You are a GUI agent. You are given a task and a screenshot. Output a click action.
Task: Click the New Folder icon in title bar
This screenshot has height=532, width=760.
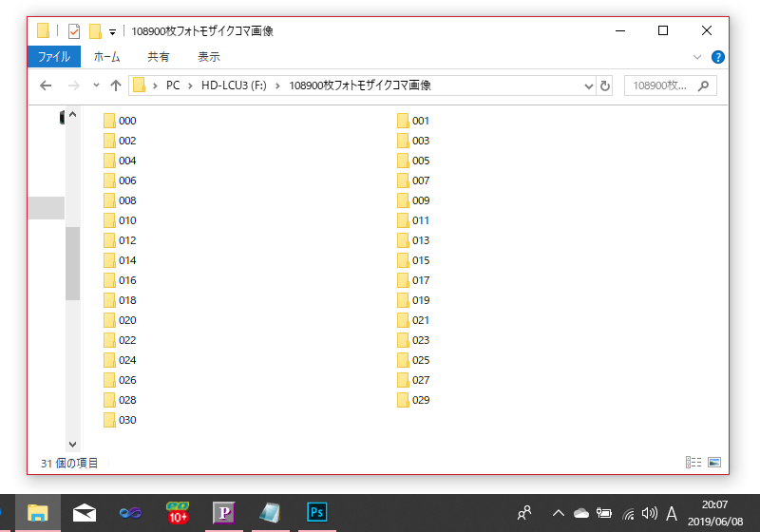tap(95, 31)
